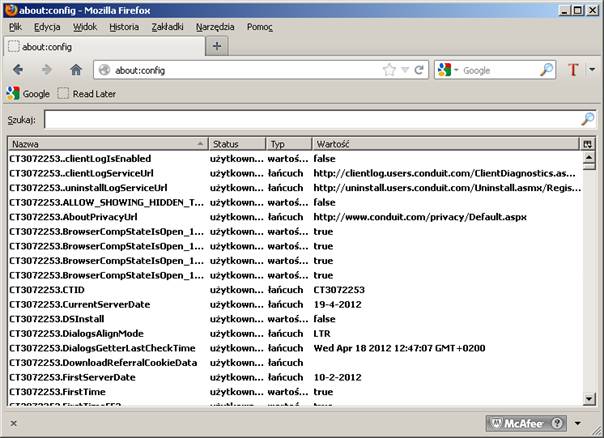The width and height of the screenshot is (604, 438).
Task: Select CT3072253.CTID preference row
Action: pyautogui.click(x=295, y=290)
